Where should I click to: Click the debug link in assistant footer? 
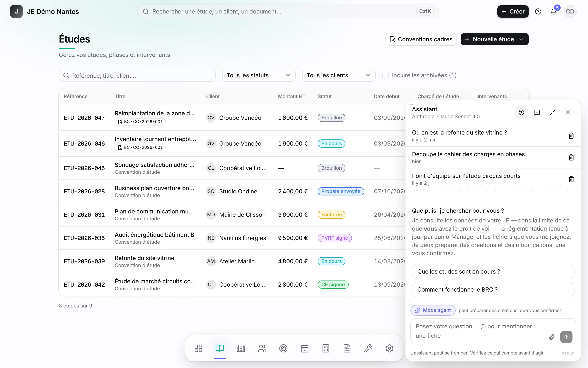568,353
